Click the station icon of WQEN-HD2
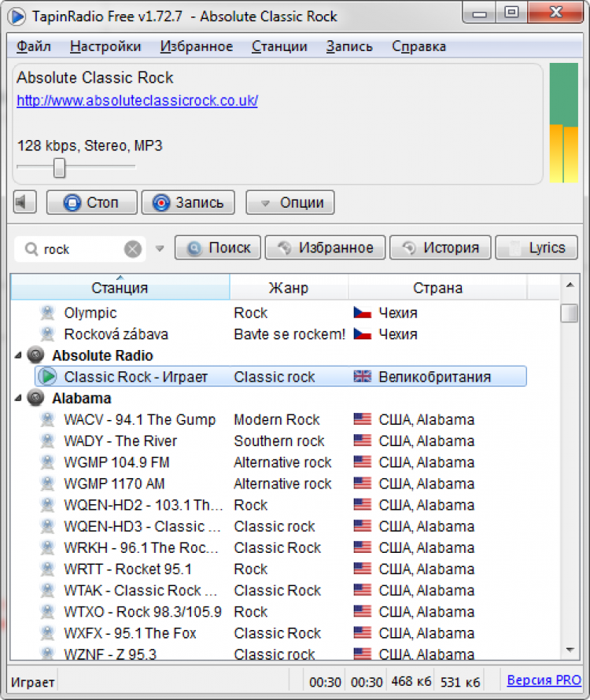Viewport: 590px width, 700px height. coord(47,505)
